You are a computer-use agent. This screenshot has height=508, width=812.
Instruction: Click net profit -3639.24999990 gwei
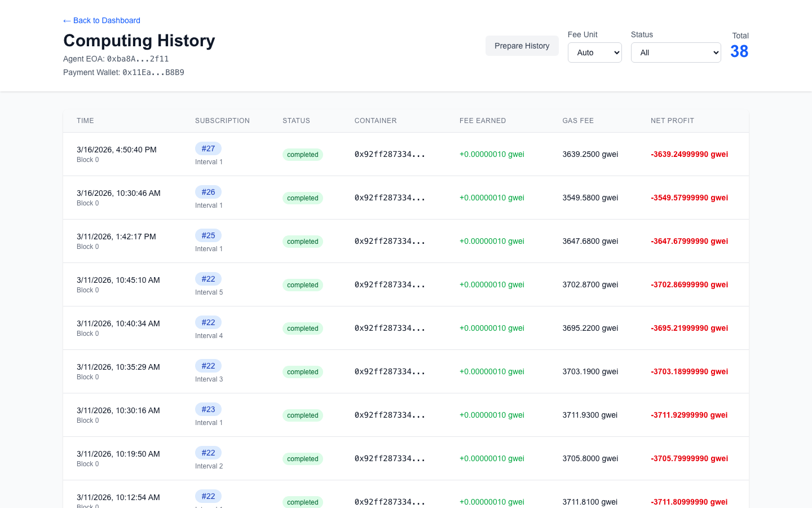[689, 154]
